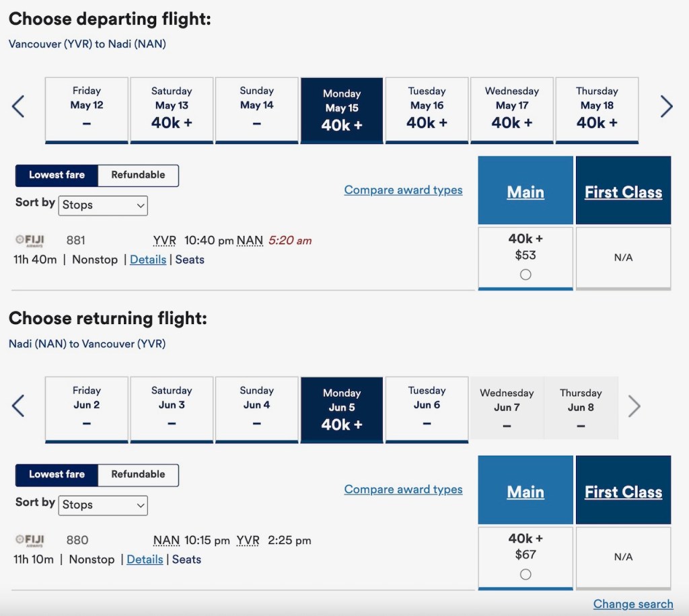Click Fiji Airways logo on flight 880
689x616 pixels.
click(x=30, y=540)
